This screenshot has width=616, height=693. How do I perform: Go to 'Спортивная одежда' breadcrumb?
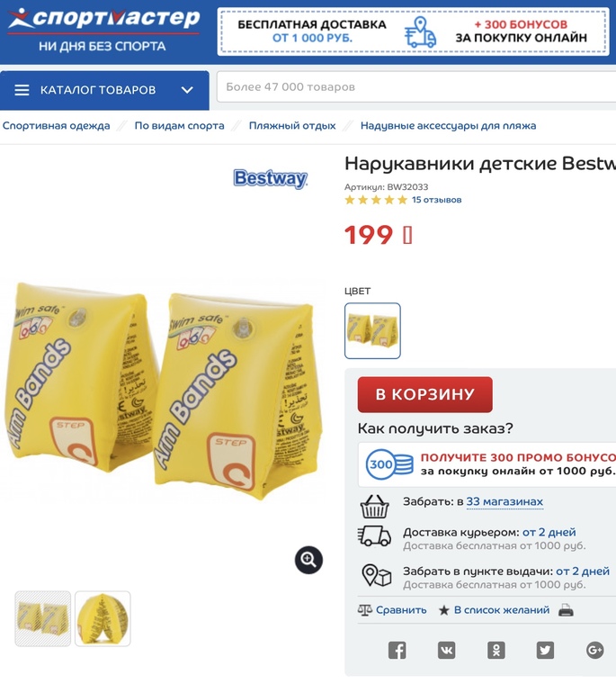point(56,126)
